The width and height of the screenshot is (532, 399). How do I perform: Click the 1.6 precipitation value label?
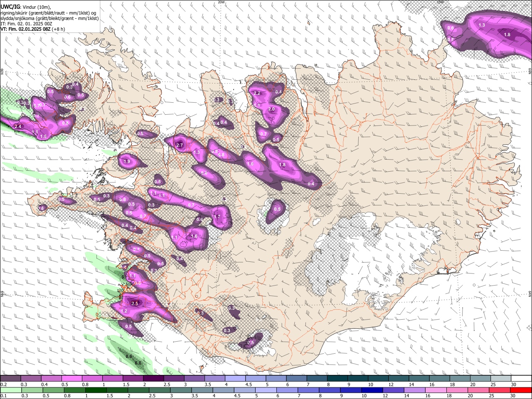click(x=194, y=236)
